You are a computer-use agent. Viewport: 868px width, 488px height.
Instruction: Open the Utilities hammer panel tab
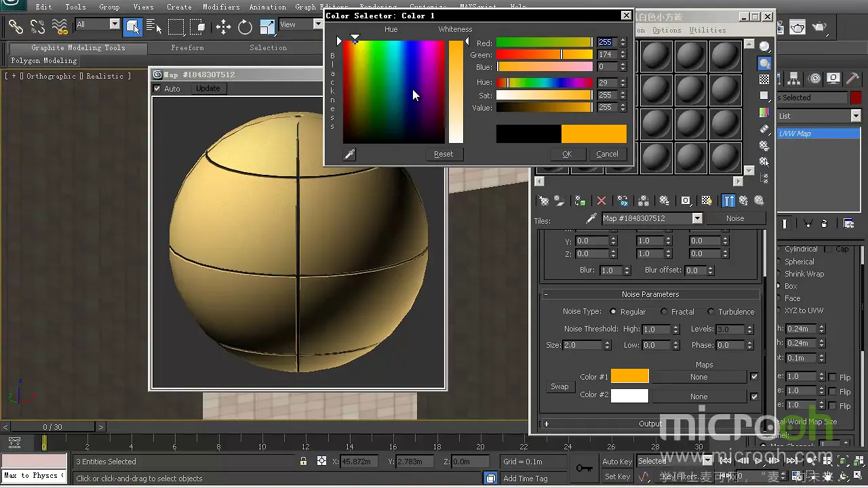(x=852, y=78)
